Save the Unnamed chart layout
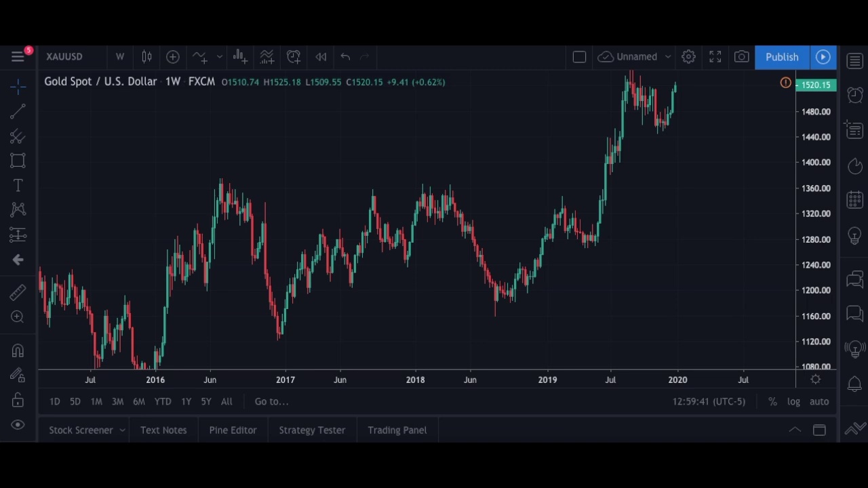This screenshot has height=488, width=868. (628, 57)
